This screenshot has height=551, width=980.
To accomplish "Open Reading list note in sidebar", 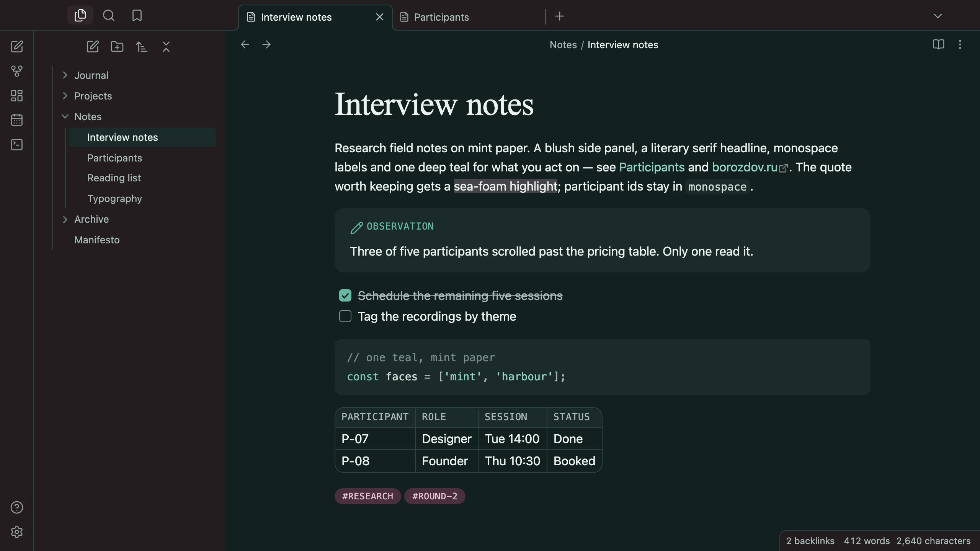I will pyautogui.click(x=142, y=178).
